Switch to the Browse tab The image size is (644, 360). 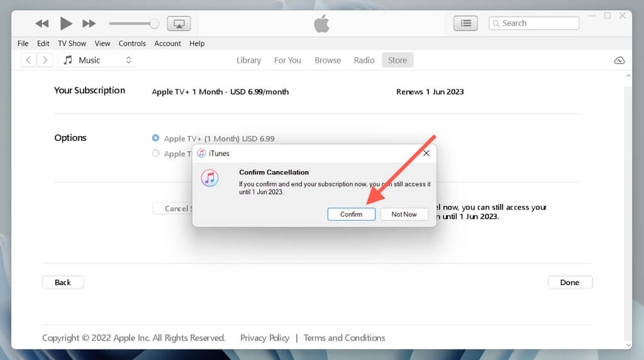click(x=328, y=60)
